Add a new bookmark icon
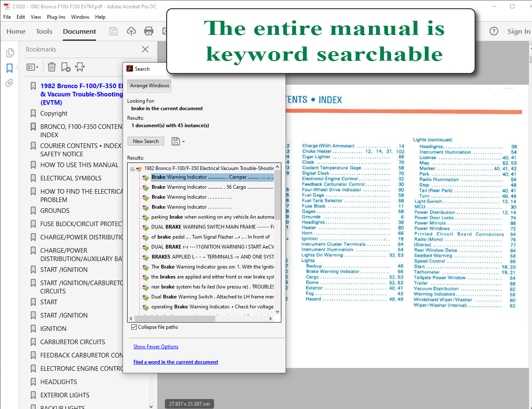The image size is (532, 409). (66, 67)
